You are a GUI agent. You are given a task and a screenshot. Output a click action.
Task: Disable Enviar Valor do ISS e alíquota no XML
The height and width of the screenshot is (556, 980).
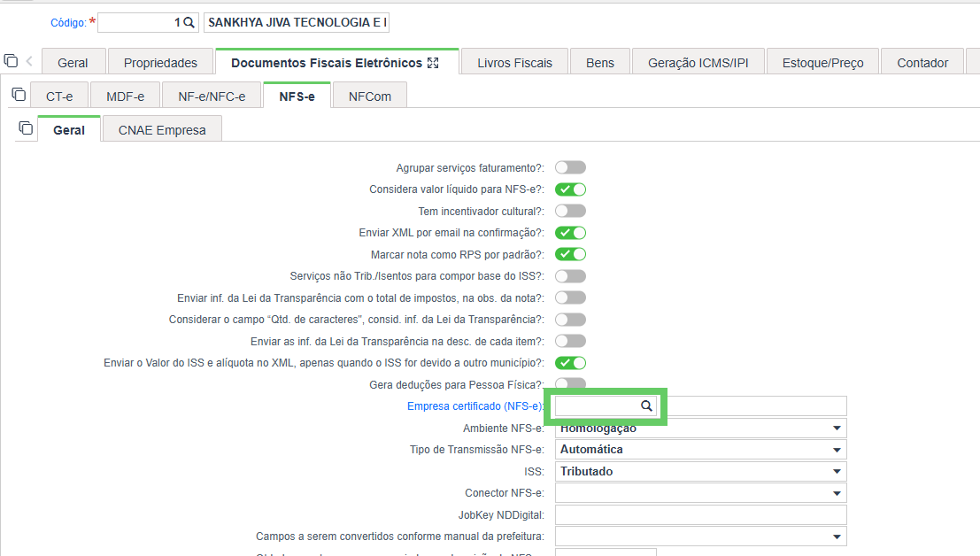point(571,363)
